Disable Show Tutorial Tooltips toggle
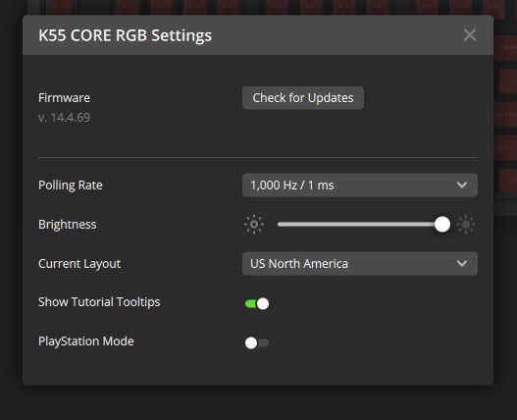Viewport: 517px width, 420px height. click(x=257, y=303)
